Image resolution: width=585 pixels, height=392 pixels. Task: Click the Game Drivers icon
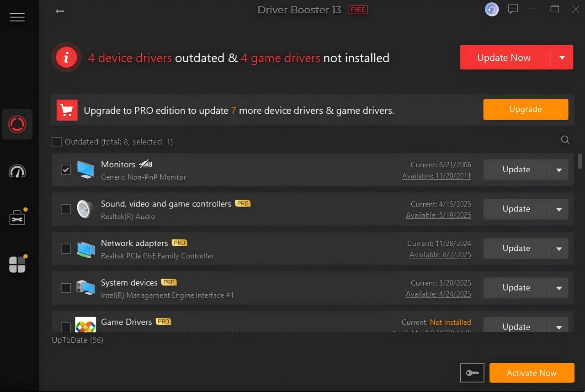point(85,324)
